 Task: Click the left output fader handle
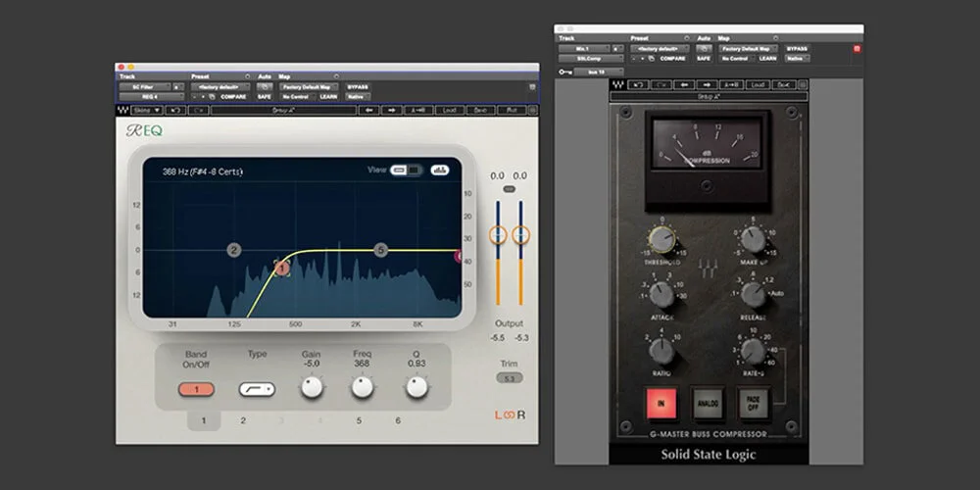[x=498, y=235]
